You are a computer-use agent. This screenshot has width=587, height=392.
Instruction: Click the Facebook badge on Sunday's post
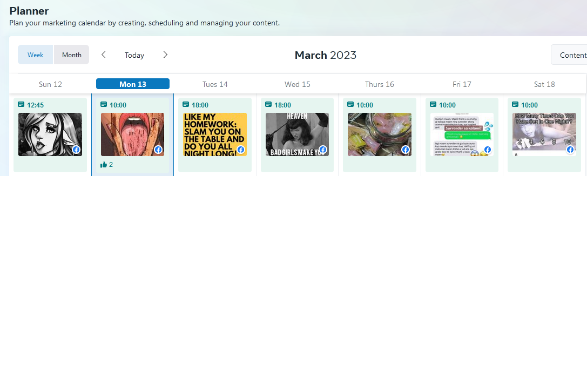[76, 150]
